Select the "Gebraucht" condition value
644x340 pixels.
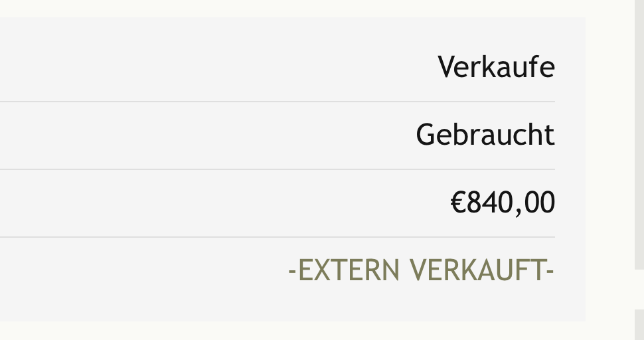(485, 134)
